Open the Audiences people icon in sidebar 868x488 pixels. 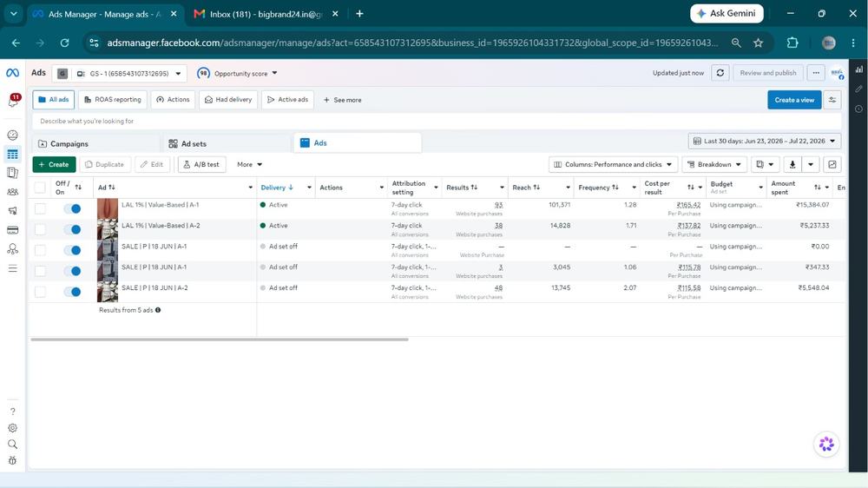(x=12, y=192)
